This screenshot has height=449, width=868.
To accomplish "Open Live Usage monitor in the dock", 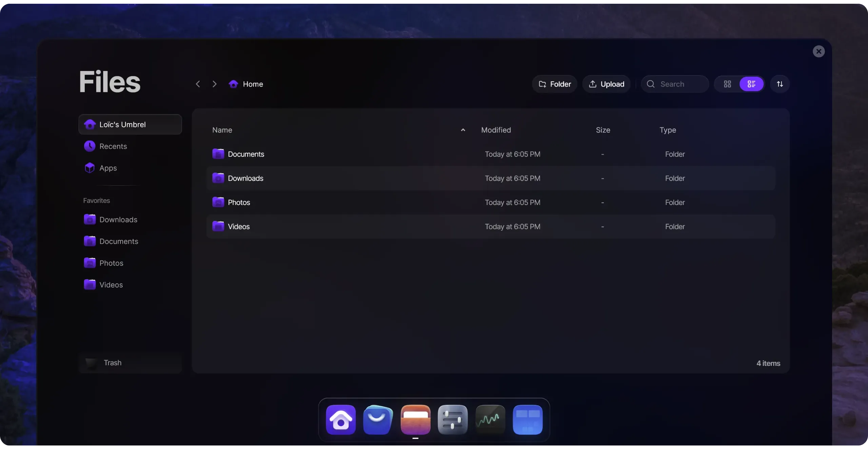I will [490, 420].
